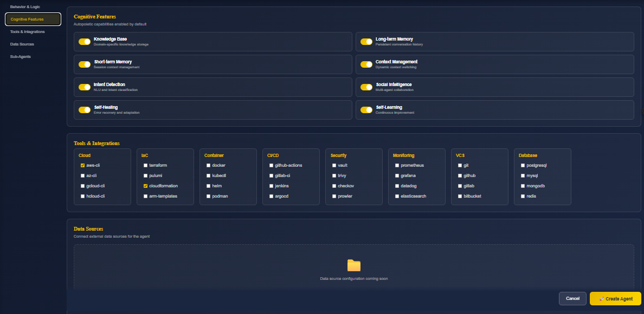Check the prometheus checkbox
Image resolution: width=644 pixels, height=314 pixels.
397,166
